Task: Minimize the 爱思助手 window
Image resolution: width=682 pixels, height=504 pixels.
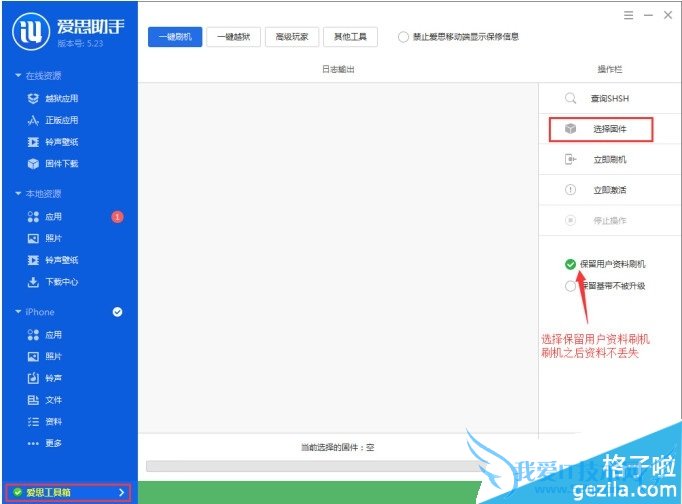Action: click(x=649, y=15)
